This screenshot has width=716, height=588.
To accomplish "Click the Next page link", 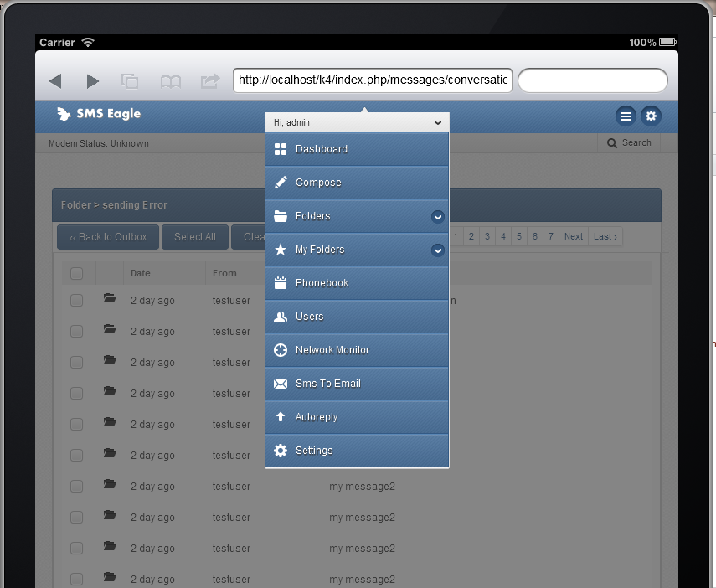I will 574,236.
